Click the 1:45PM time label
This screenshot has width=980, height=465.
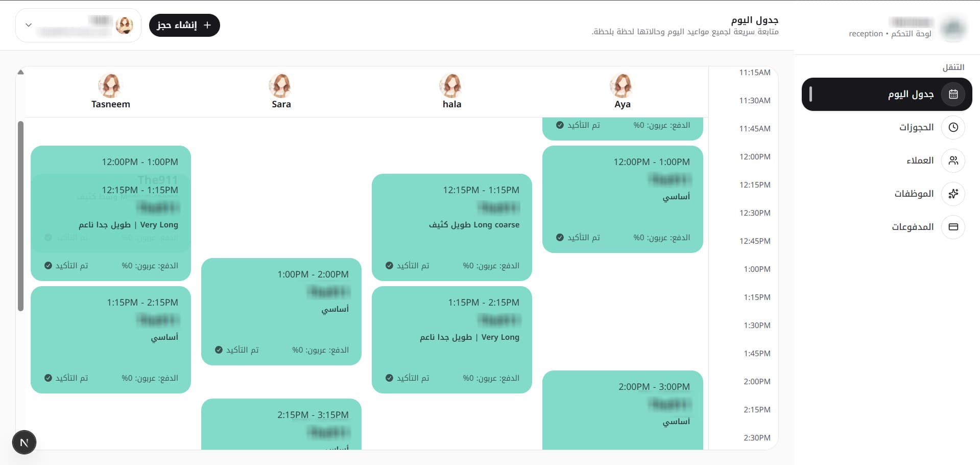click(x=757, y=354)
